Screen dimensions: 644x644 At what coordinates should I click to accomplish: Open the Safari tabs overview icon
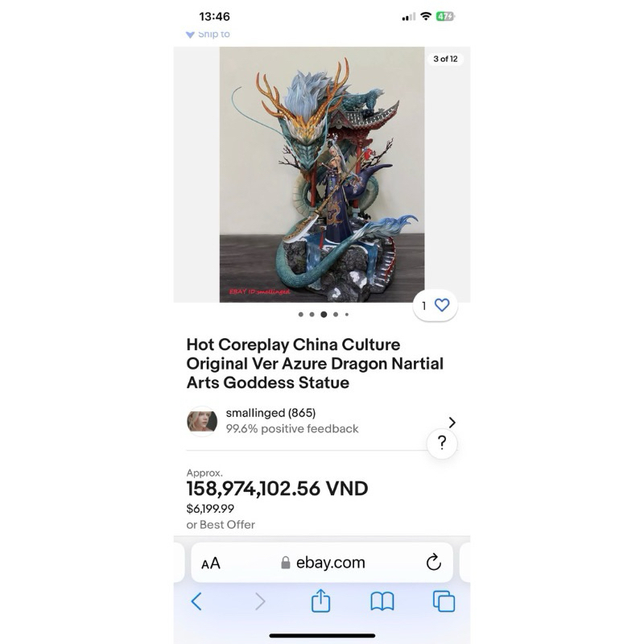click(444, 601)
